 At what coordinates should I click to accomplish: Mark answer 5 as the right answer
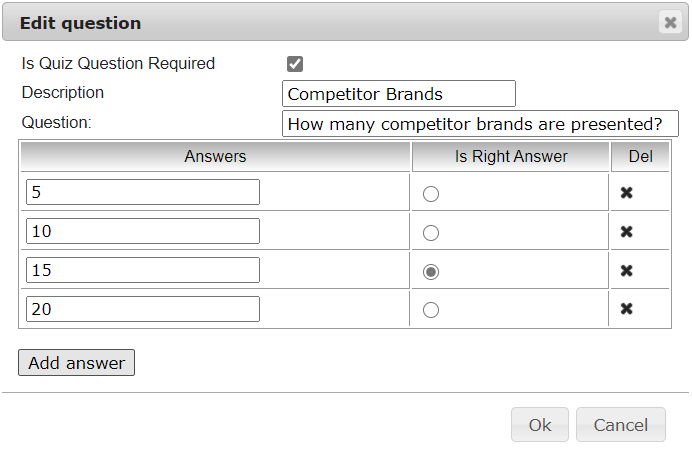(x=431, y=194)
